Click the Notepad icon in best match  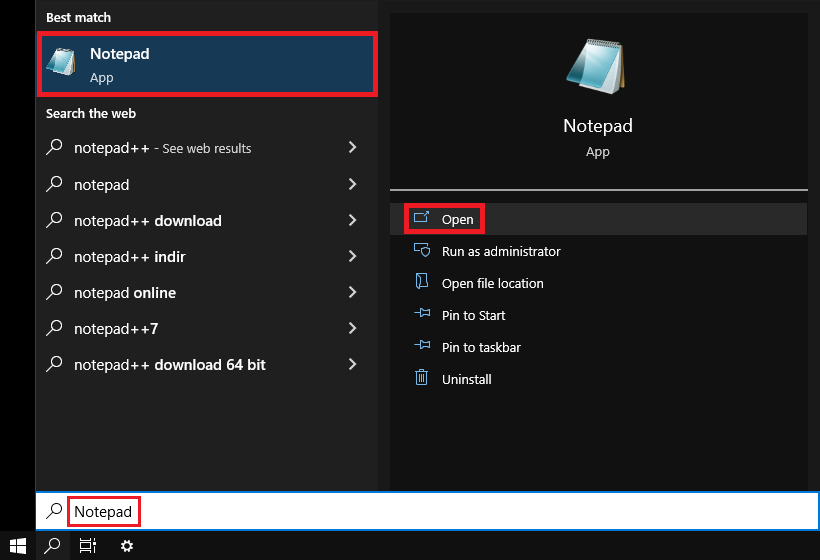click(x=62, y=62)
